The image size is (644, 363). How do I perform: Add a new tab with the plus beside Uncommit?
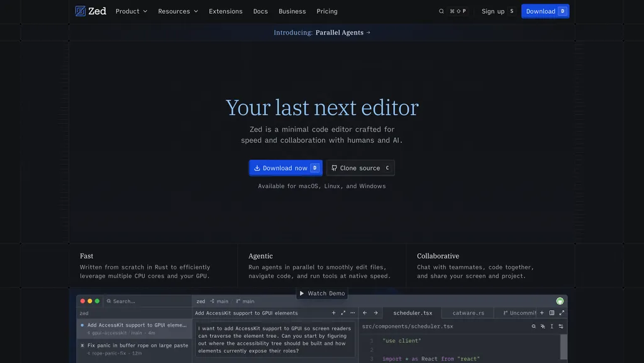[x=541, y=313]
